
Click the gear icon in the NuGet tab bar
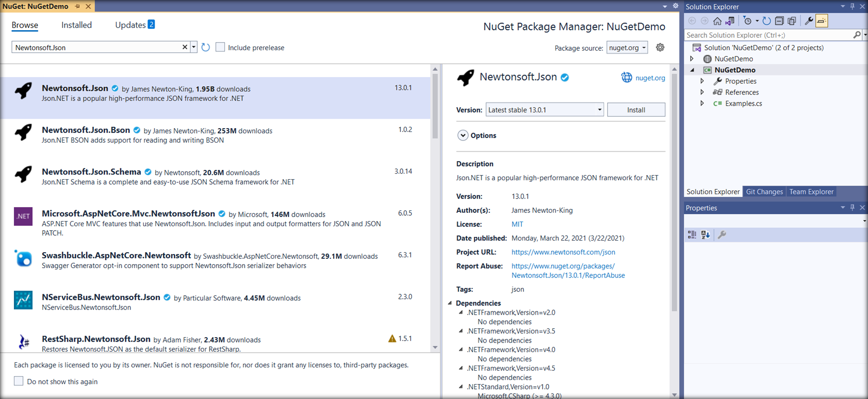tap(676, 6)
